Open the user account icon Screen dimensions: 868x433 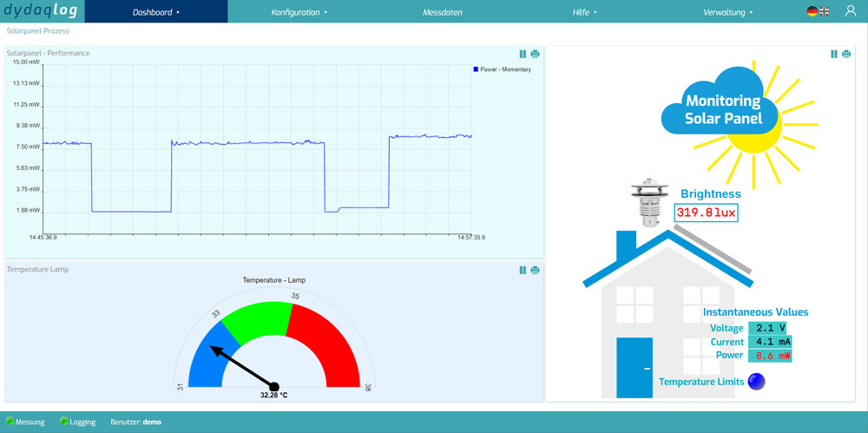(851, 11)
